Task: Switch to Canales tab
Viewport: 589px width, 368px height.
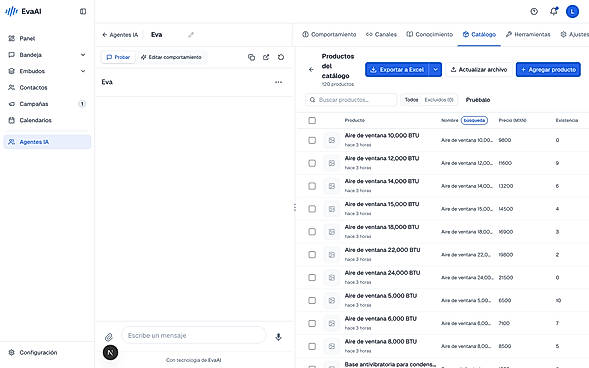Action: coord(381,34)
